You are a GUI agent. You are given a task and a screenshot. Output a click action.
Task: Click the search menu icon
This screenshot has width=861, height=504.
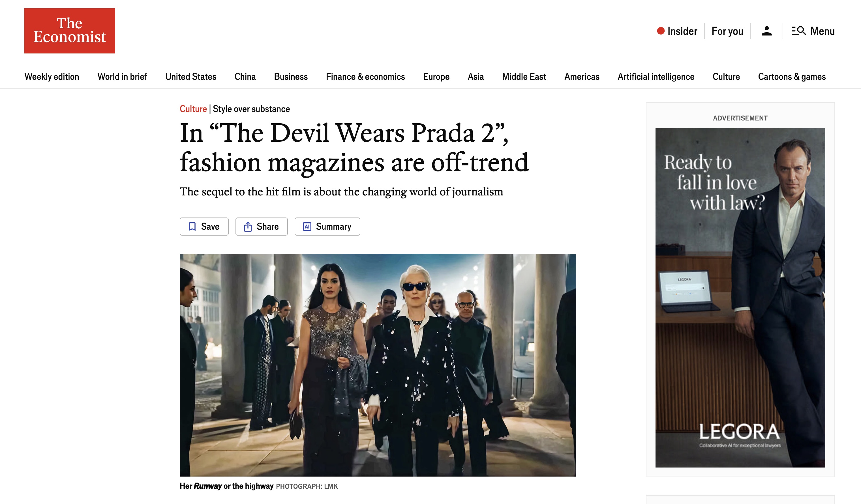click(x=799, y=31)
